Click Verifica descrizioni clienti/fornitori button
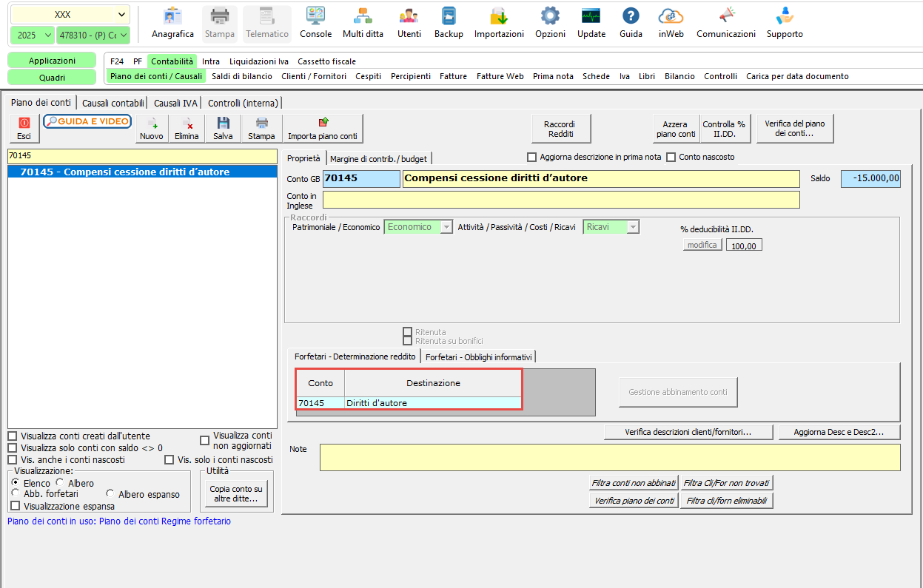Image resolution: width=923 pixels, height=588 pixels. (688, 432)
